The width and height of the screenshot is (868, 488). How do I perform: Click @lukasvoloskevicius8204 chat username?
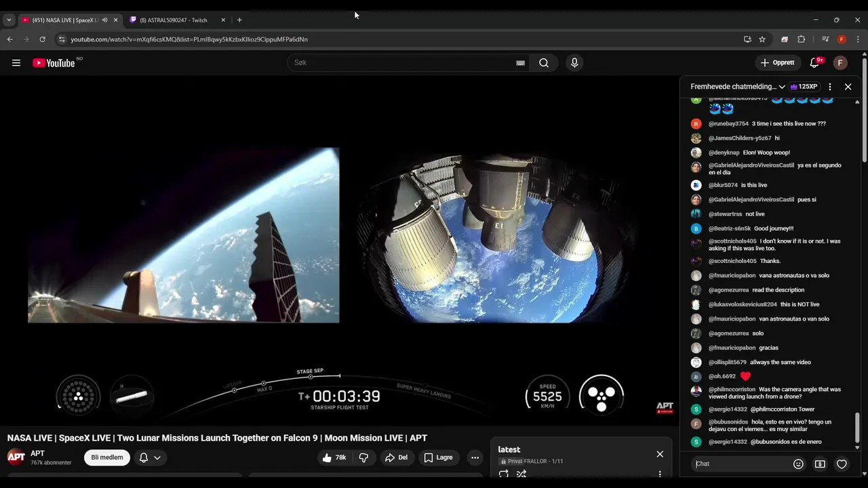click(743, 304)
